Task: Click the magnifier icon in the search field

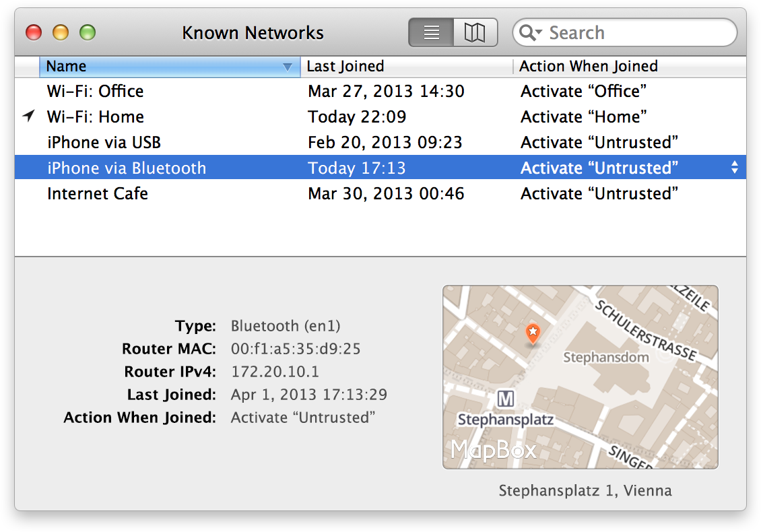Action: tap(529, 32)
